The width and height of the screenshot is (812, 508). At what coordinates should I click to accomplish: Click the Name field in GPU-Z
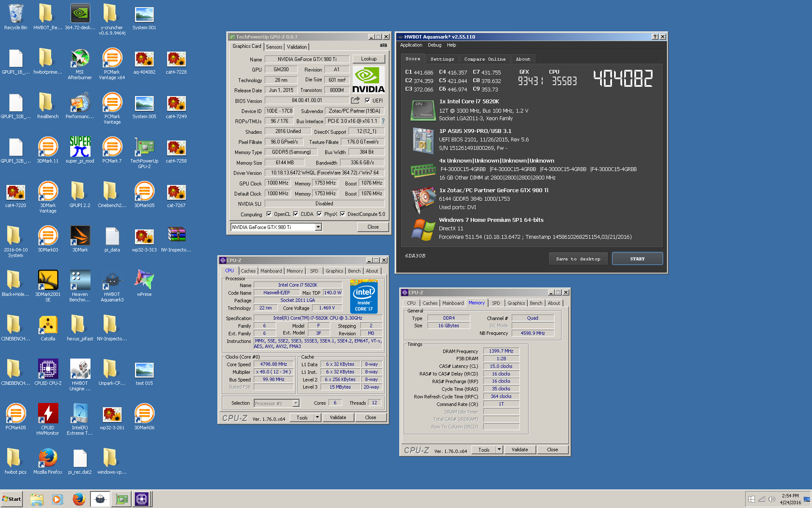[x=307, y=59]
